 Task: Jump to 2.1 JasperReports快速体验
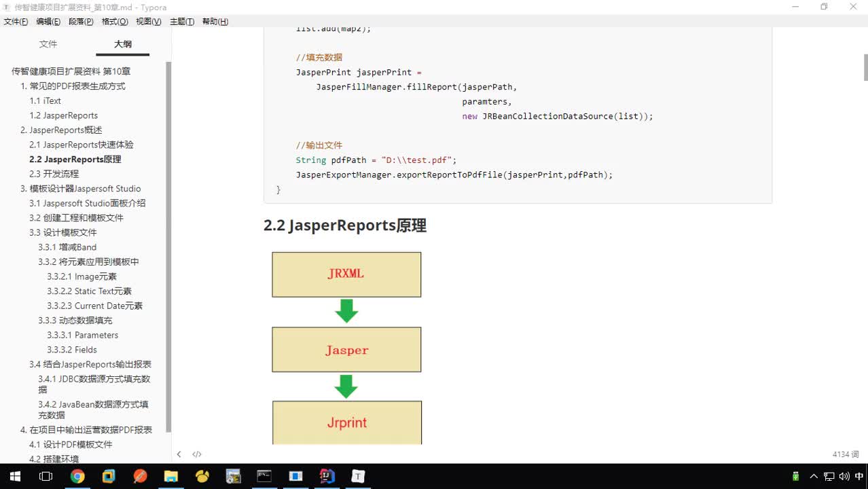coord(82,145)
